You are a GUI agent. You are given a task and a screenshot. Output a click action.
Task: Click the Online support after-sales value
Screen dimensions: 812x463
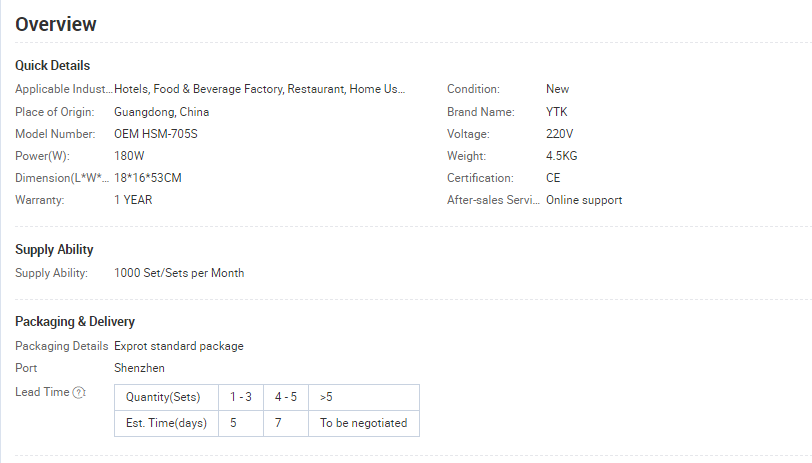coord(584,200)
